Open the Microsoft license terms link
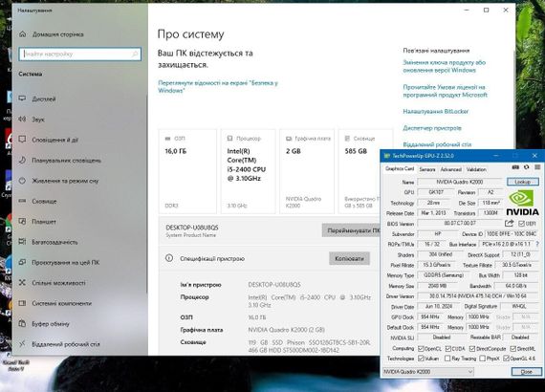This screenshot has width=545, height=392. [x=445, y=91]
